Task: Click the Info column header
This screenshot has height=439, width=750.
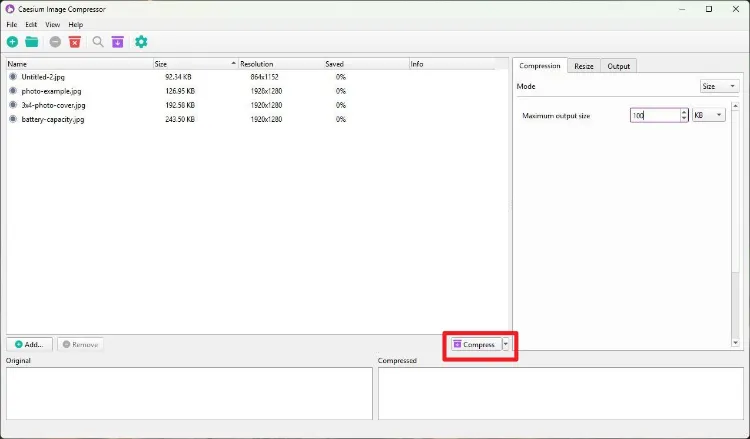Action: 452,64
